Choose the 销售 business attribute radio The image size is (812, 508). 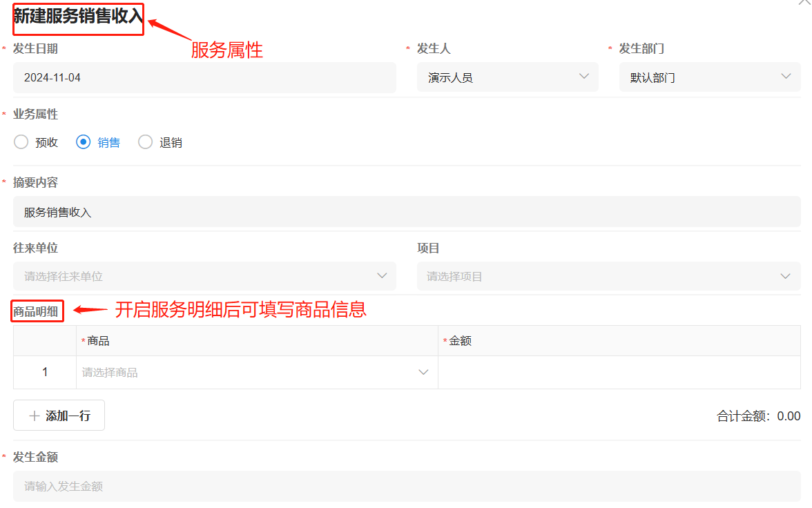click(84, 142)
